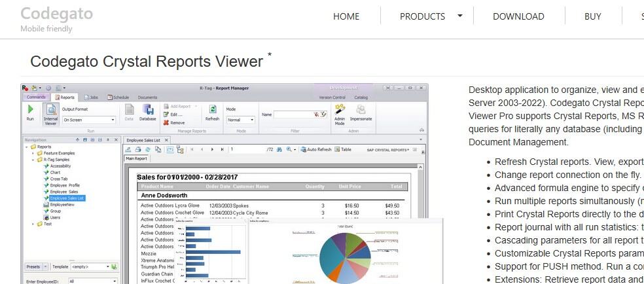The image size is (644, 284).
Task: Go to the BUY page
Action: [x=592, y=16]
